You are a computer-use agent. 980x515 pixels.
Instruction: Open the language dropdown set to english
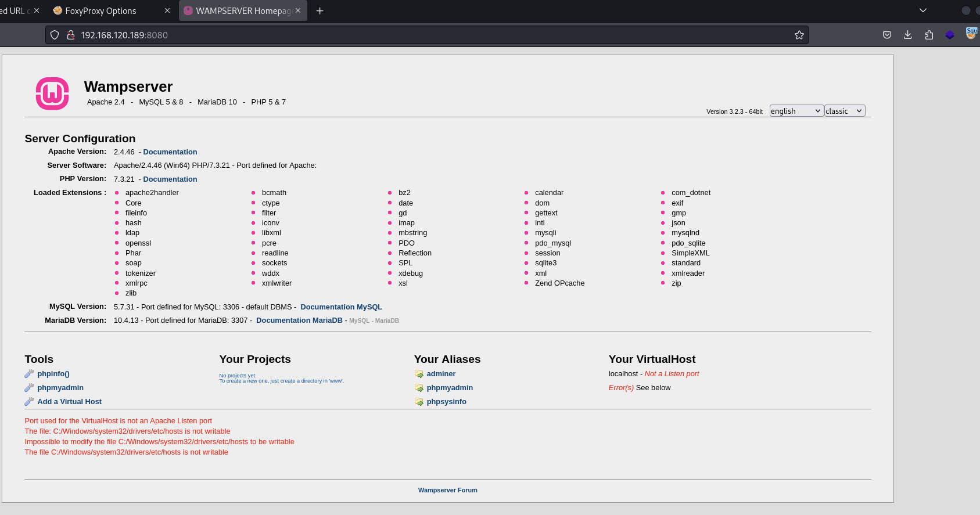pos(796,111)
